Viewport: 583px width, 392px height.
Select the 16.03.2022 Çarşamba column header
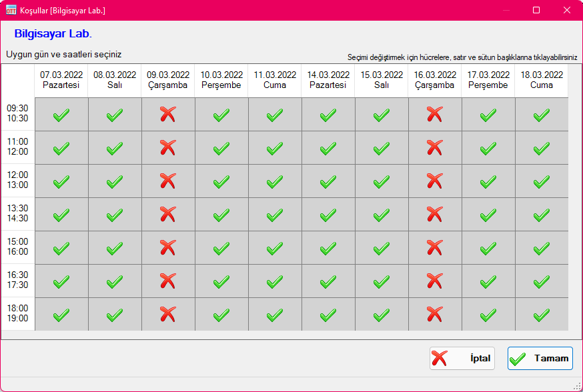tap(435, 80)
